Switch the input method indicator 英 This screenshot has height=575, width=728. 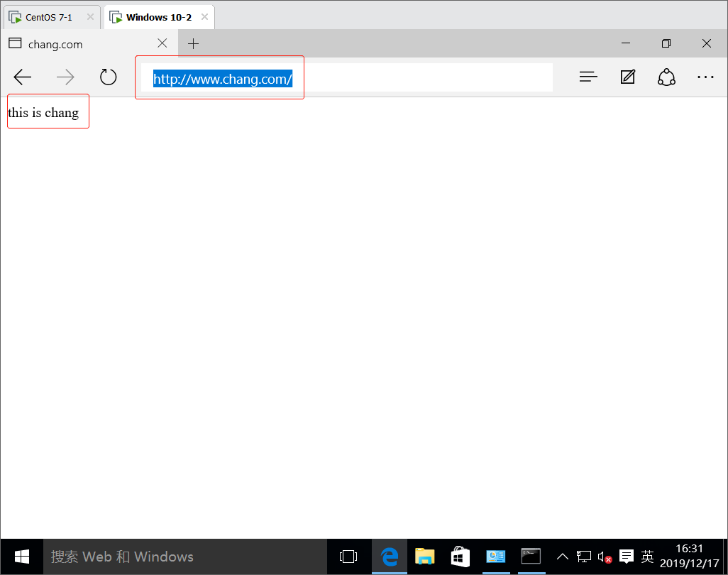pos(647,557)
